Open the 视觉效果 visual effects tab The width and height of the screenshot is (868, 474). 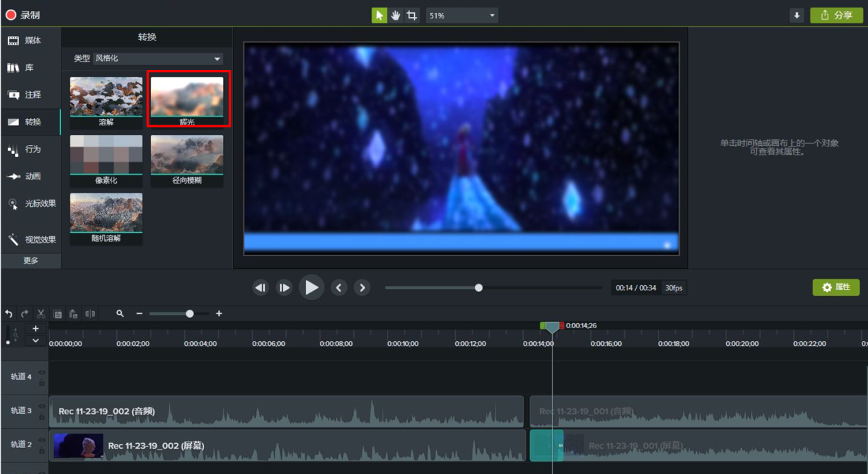click(31, 240)
